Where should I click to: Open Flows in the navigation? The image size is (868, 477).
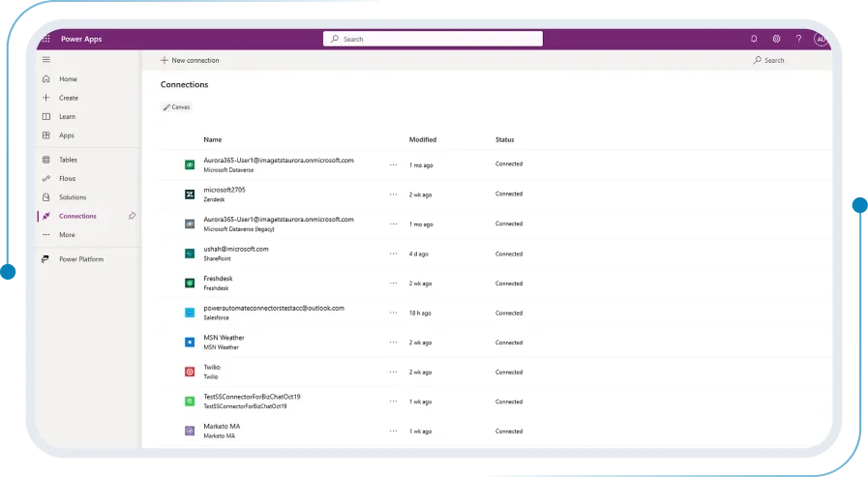[68, 178]
